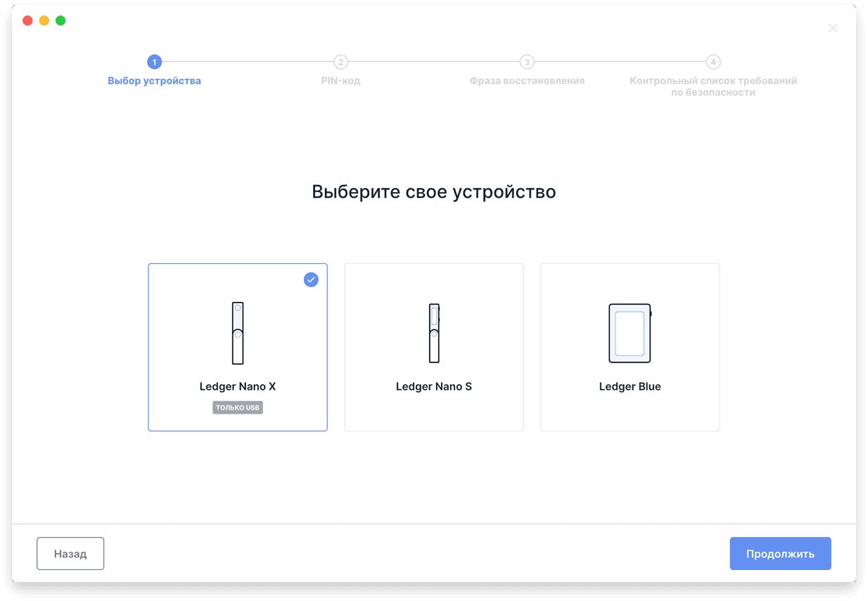Click step 4 circle in progress bar
The width and height of the screenshot is (868, 601).
coord(713,62)
